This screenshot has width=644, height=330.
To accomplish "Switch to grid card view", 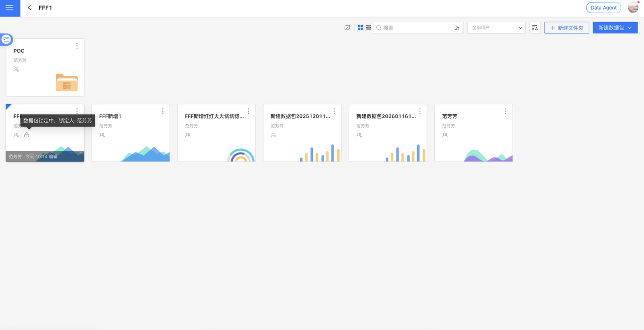I will point(361,28).
